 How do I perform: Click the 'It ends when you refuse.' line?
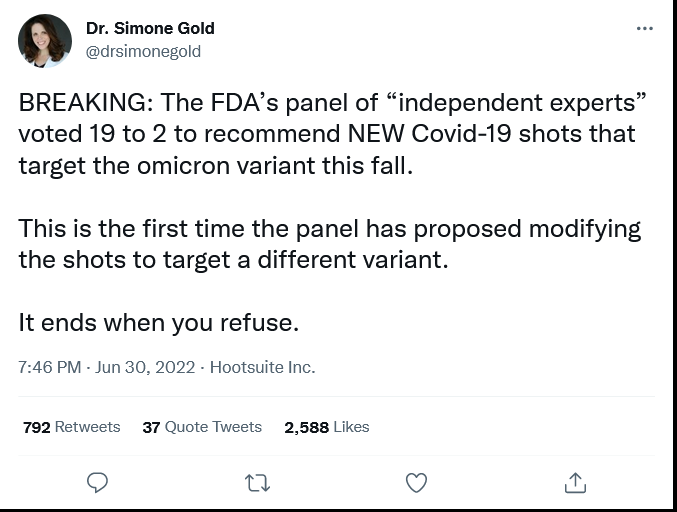coord(158,323)
